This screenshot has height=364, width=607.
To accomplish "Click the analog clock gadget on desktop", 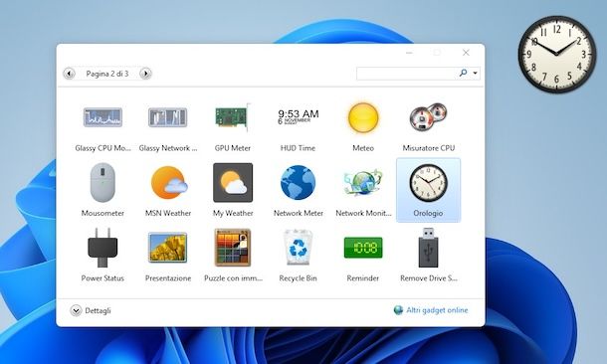I will click(x=557, y=54).
